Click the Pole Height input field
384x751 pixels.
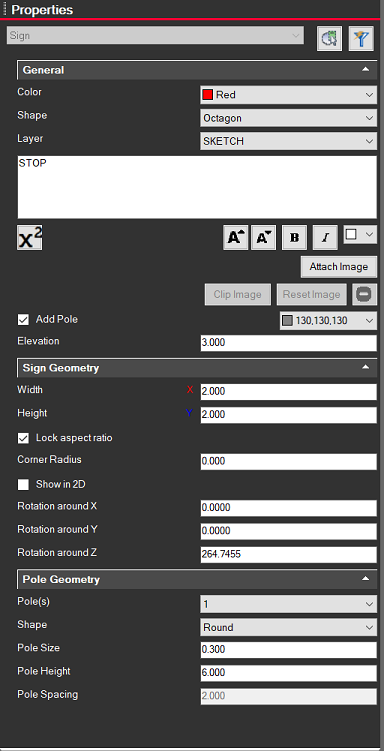point(288,672)
